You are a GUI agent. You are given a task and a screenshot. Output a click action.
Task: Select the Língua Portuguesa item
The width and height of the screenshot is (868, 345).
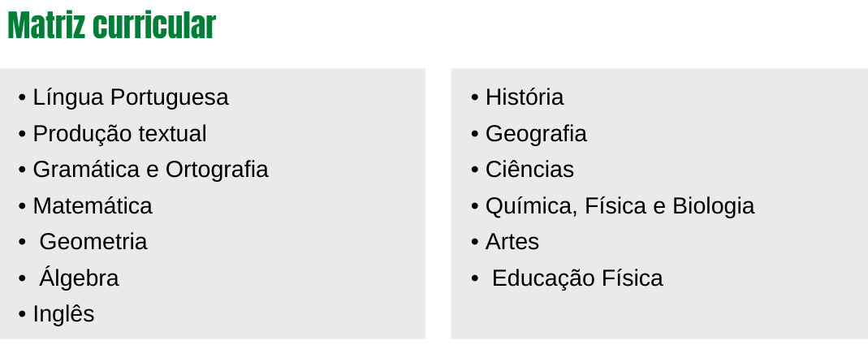pos(131,97)
